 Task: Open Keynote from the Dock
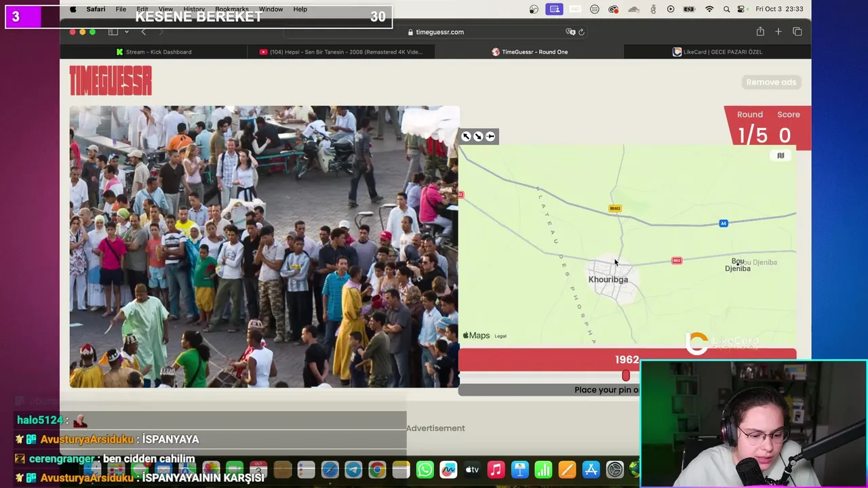pos(519,469)
